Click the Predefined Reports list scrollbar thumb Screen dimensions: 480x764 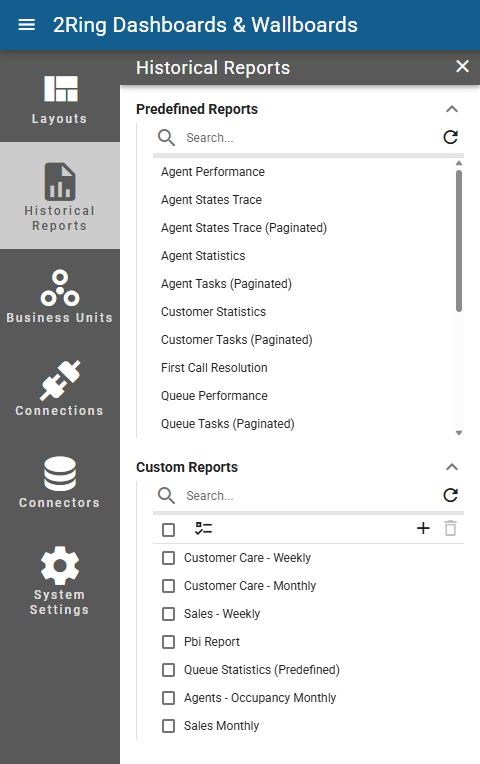pos(459,241)
